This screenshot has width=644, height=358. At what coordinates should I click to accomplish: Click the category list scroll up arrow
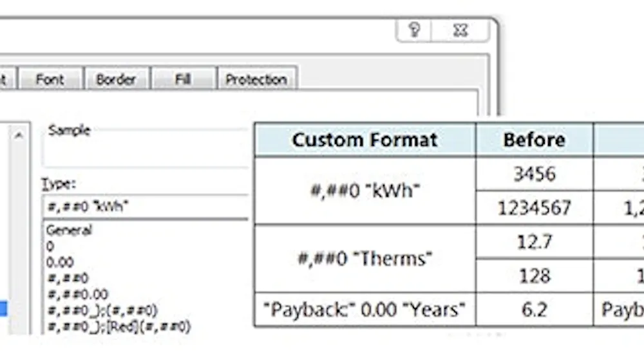pyautogui.click(x=19, y=135)
